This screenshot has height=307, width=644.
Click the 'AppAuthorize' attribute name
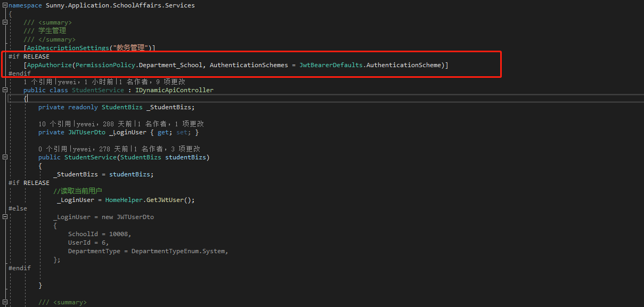coord(50,65)
